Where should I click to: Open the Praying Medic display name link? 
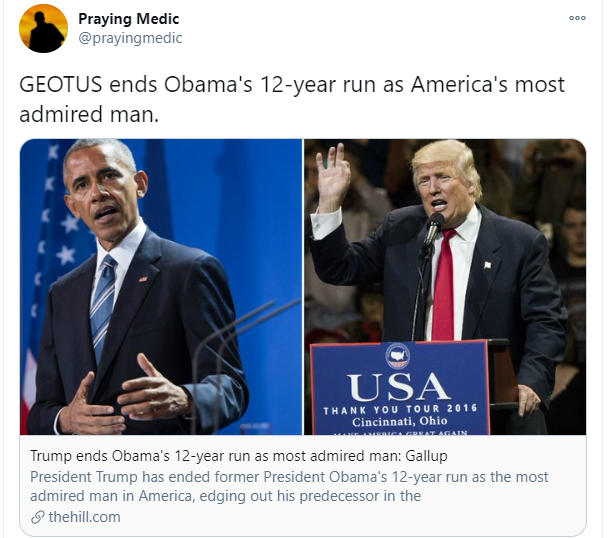click(129, 19)
